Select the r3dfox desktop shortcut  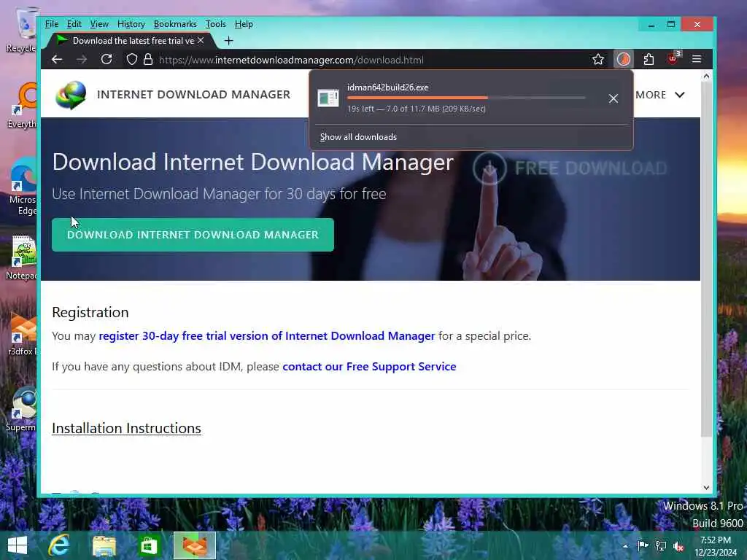pyautogui.click(x=21, y=333)
